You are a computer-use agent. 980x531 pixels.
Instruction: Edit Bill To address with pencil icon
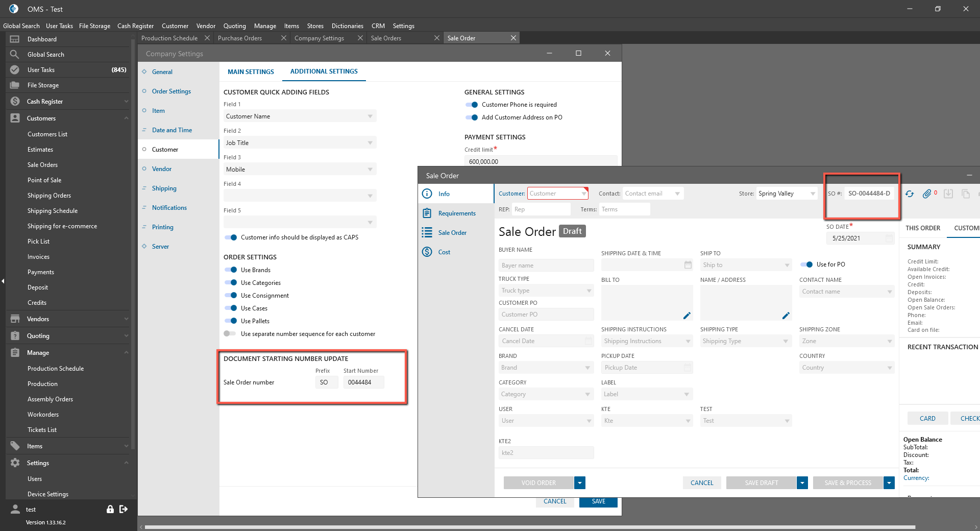[687, 316]
